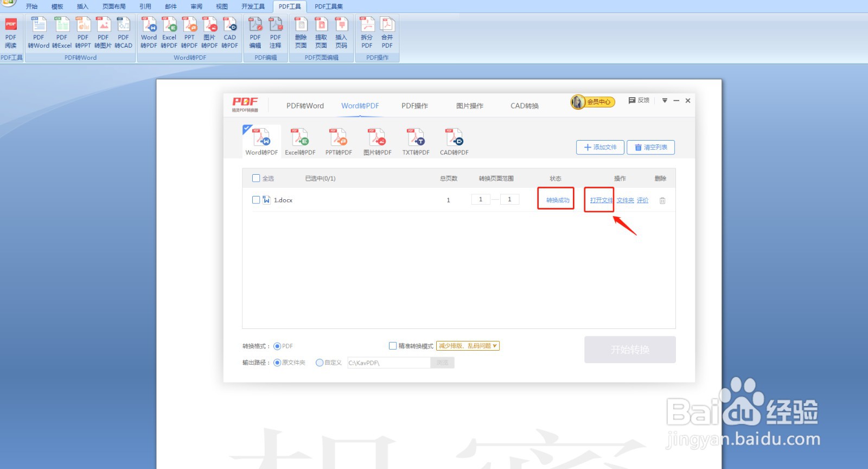Image resolution: width=868 pixels, height=469 pixels.
Task: Select CAD转PDF mode in converter dialog
Action: coord(454,142)
